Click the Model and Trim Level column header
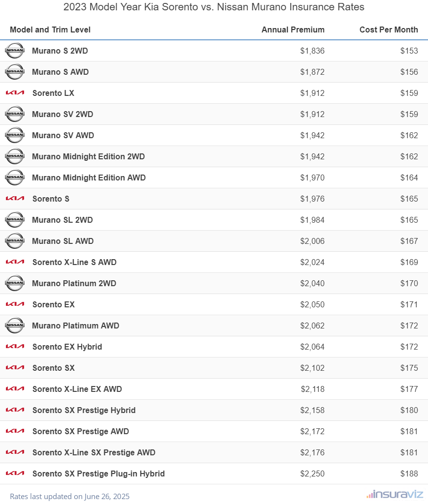Viewport: 428px width, 504px height. click(x=50, y=30)
